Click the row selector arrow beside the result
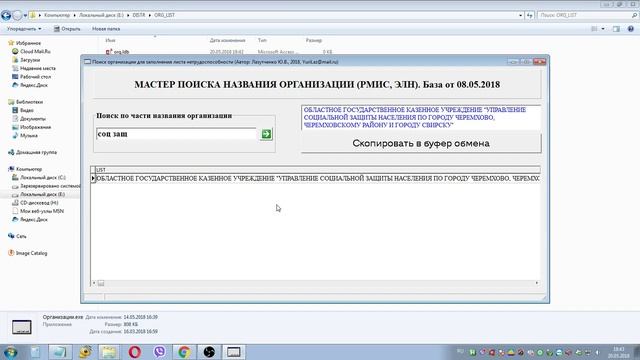Screen dimensions: 640x360 pyautogui.click(x=93, y=178)
